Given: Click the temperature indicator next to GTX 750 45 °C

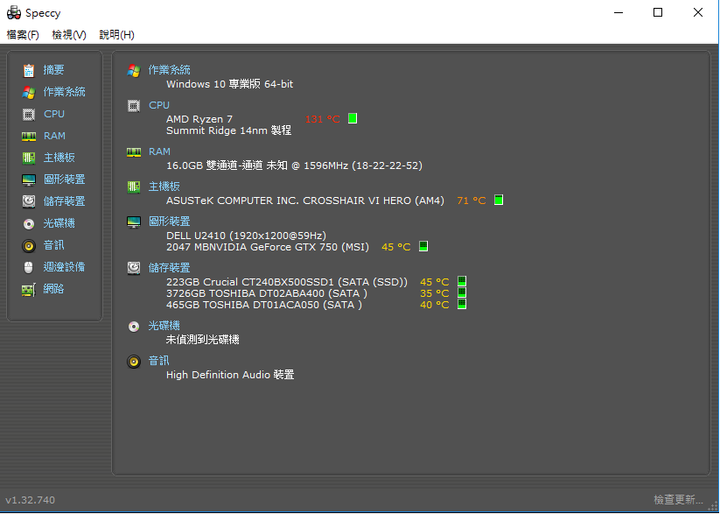Looking at the screenshot, I should 423,246.
